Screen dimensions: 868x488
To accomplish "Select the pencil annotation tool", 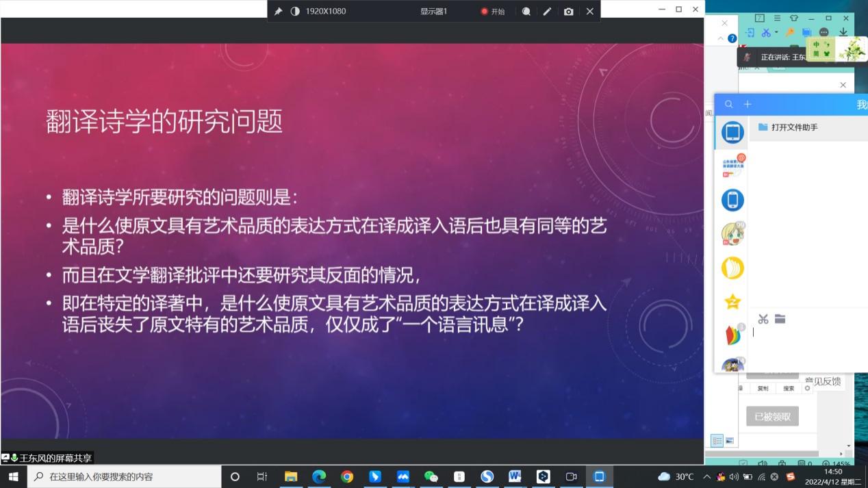I will 547,11.
